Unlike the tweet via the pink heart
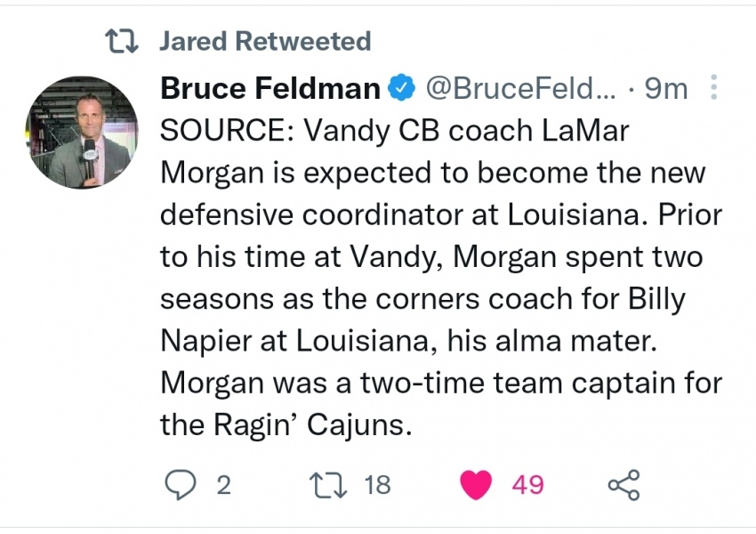 click(477, 485)
